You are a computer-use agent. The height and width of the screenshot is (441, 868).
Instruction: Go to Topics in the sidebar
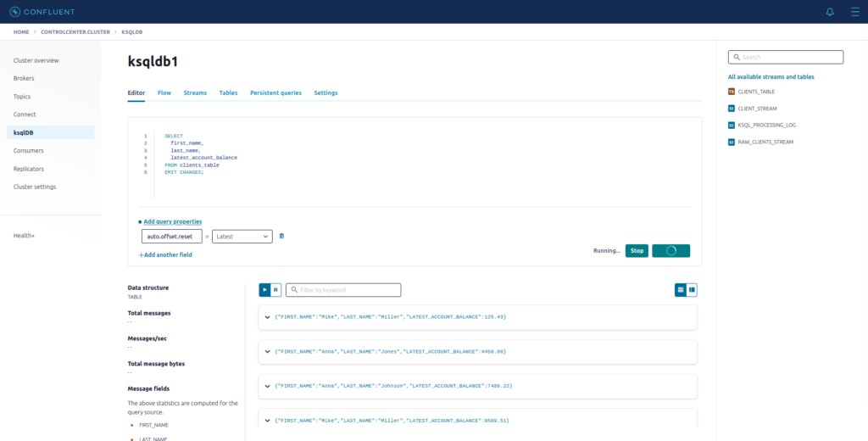(22, 97)
